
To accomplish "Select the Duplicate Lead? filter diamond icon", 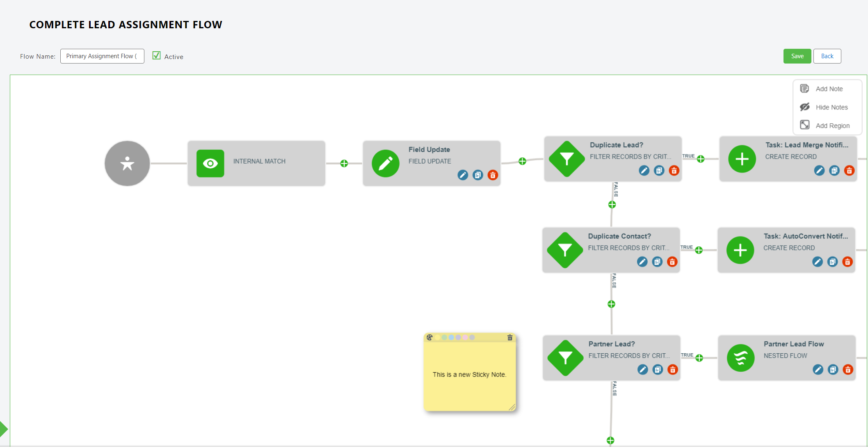I will click(x=566, y=159).
